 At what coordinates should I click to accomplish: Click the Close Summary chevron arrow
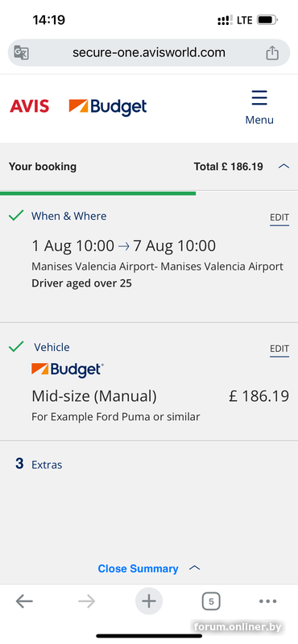point(194,568)
